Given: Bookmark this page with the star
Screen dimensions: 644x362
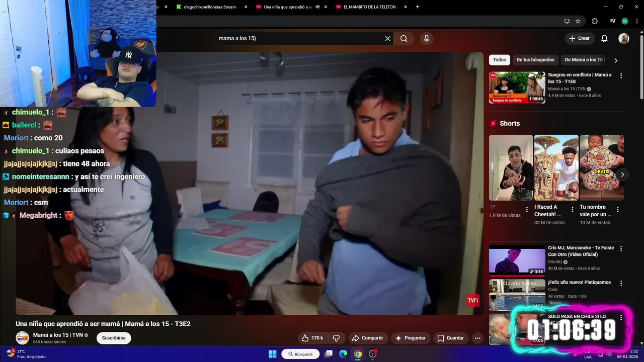Looking at the screenshot, I should tap(578, 21).
